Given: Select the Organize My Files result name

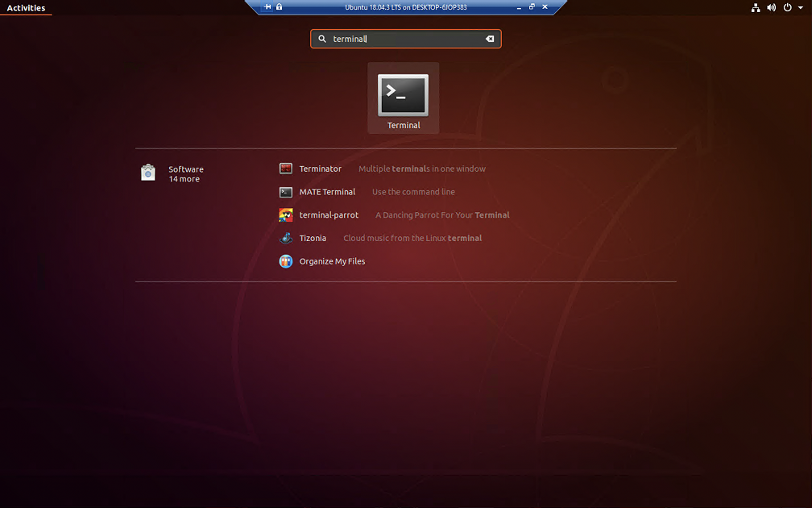Looking at the screenshot, I should (332, 261).
